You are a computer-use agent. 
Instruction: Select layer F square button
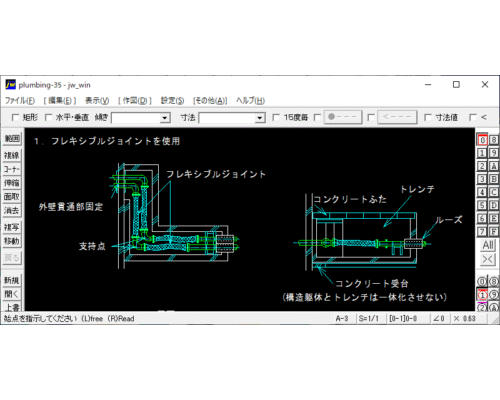tap(494, 231)
